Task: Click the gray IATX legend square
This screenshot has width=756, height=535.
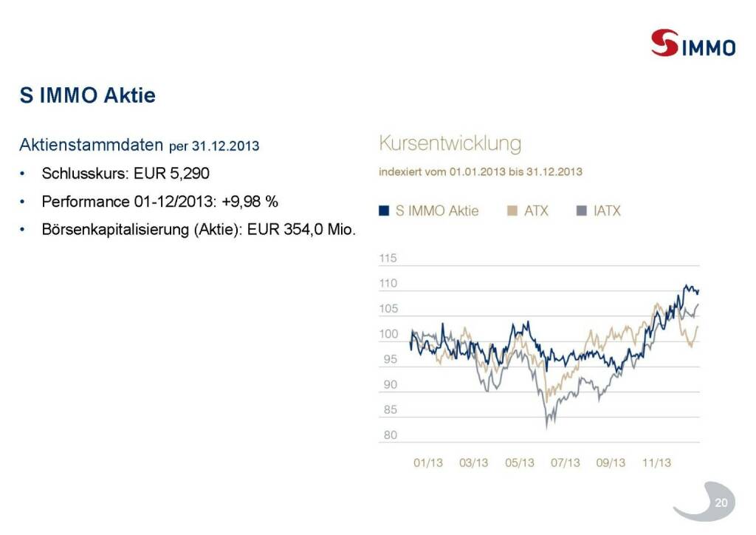Action: (581, 211)
